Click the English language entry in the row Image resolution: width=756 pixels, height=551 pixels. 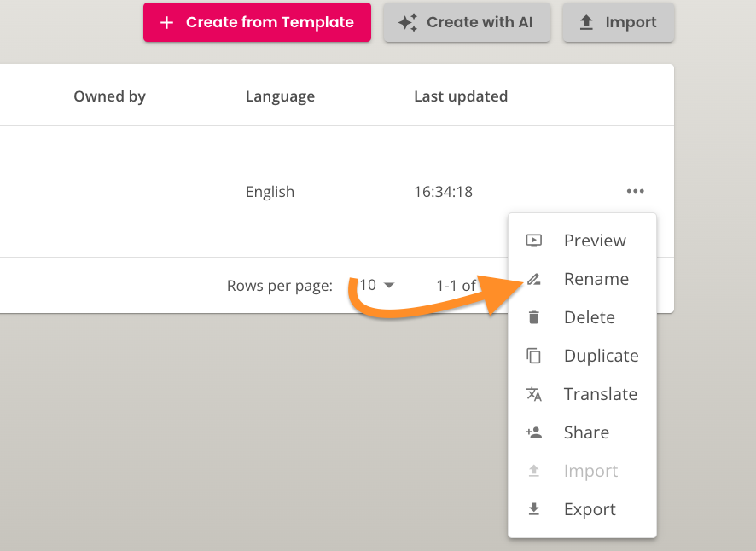pos(270,191)
